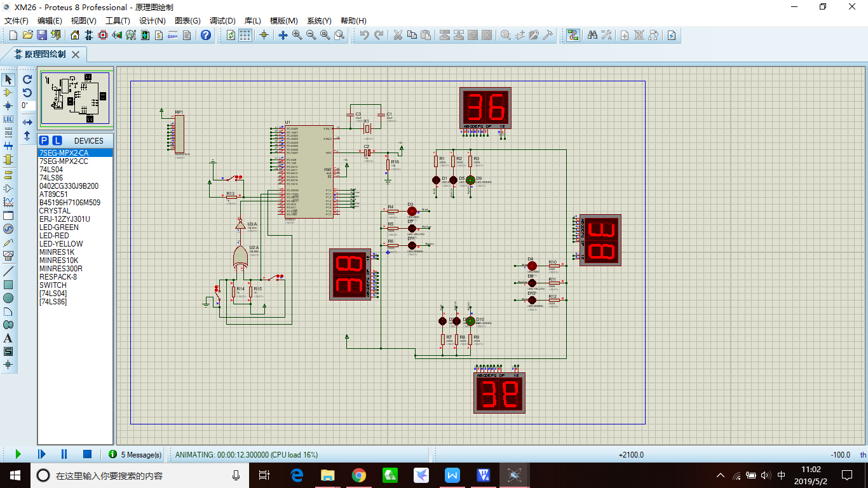Open the 帮助(H) menu

353,21
